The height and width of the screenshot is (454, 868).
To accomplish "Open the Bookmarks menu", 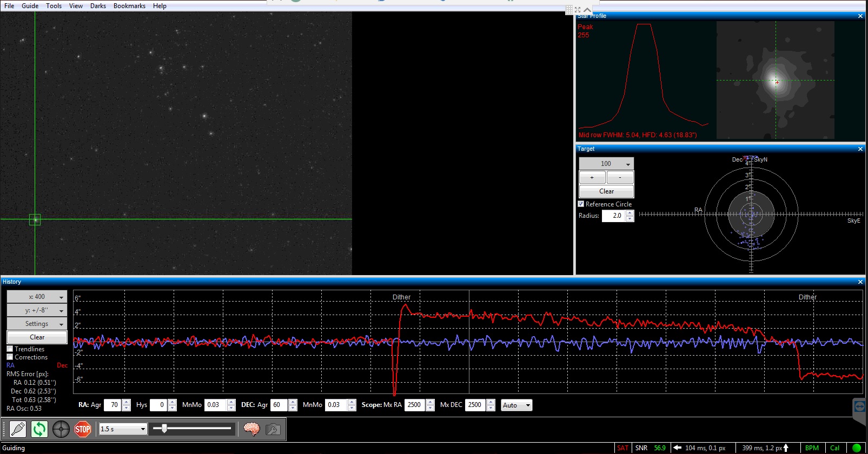I will [x=129, y=6].
